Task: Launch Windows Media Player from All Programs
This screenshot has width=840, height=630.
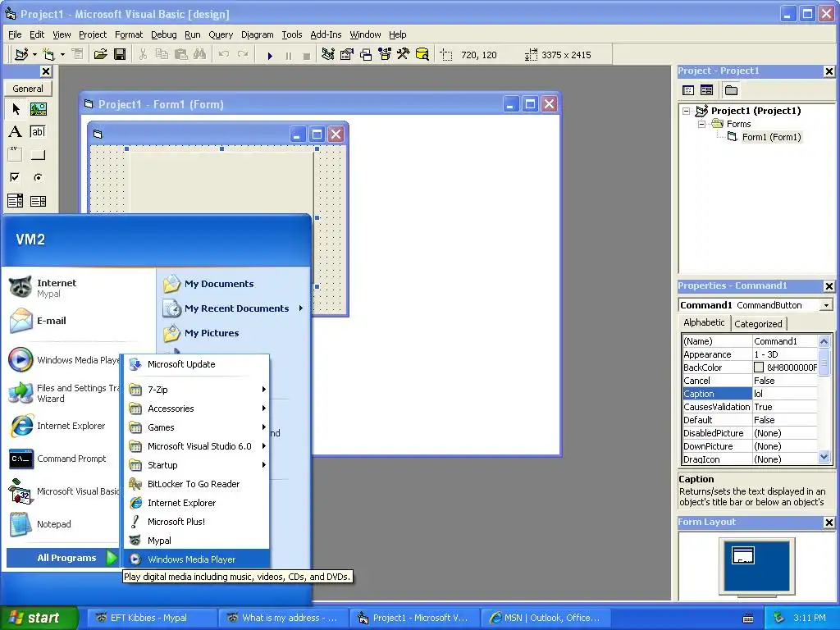Action: pos(197,559)
